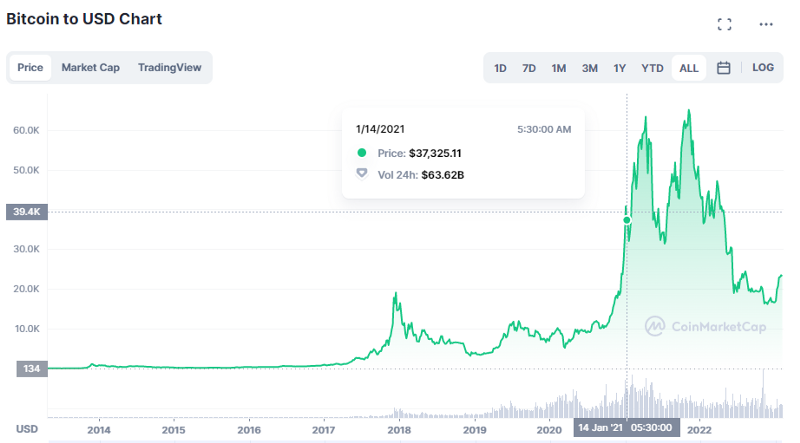The width and height of the screenshot is (800, 443).
Task: Switch to the Market Cap tab
Action: (x=90, y=68)
